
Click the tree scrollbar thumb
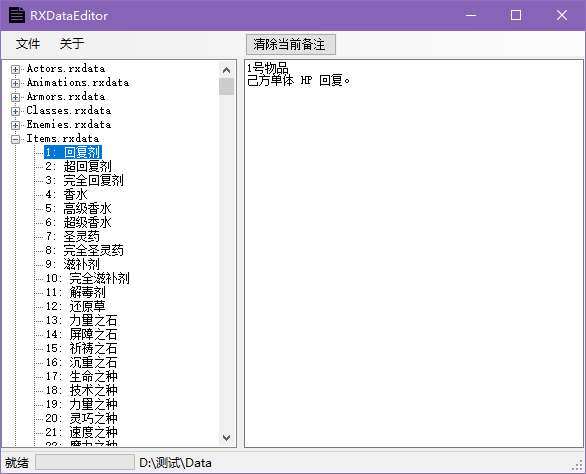(226, 86)
